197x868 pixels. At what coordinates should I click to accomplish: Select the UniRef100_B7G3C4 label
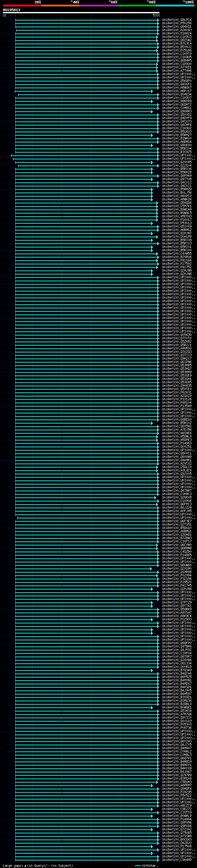(x=177, y=43)
